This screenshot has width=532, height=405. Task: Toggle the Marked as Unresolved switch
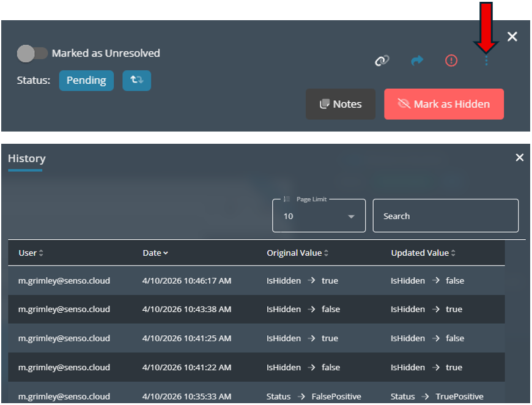coord(32,54)
